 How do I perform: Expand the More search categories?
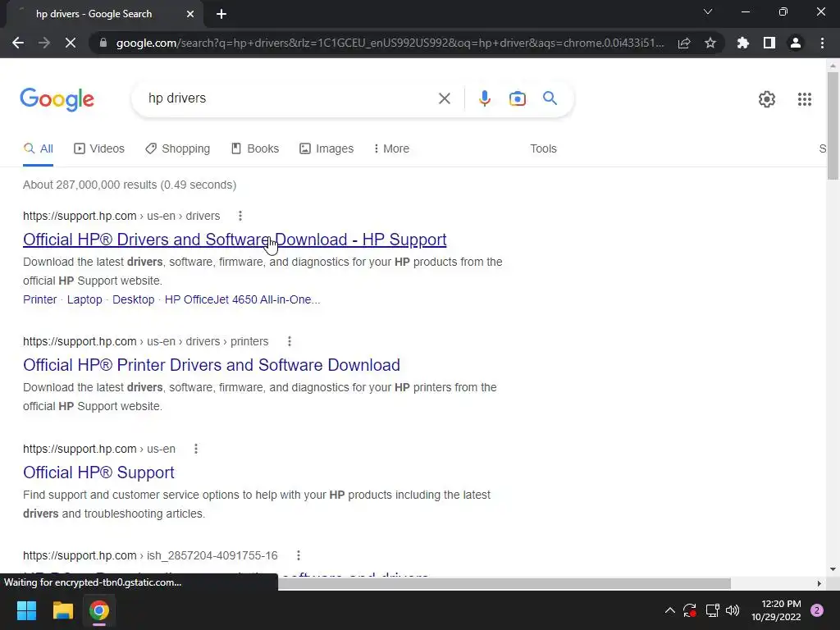tap(391, 149)
